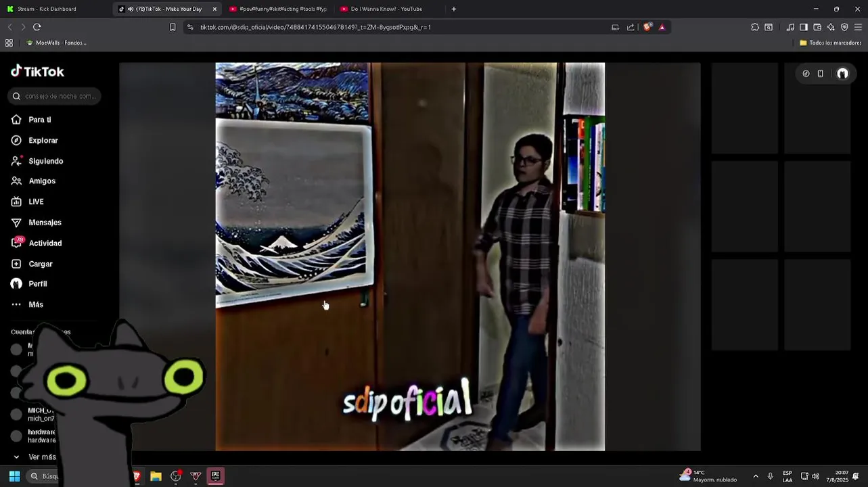Open the Siguiendo feed
The height and width of the screenshot is (487, 868).
[37, 161]
